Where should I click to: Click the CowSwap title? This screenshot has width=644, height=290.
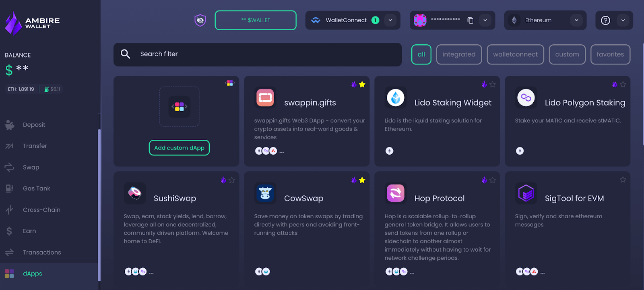coord(303,198)
